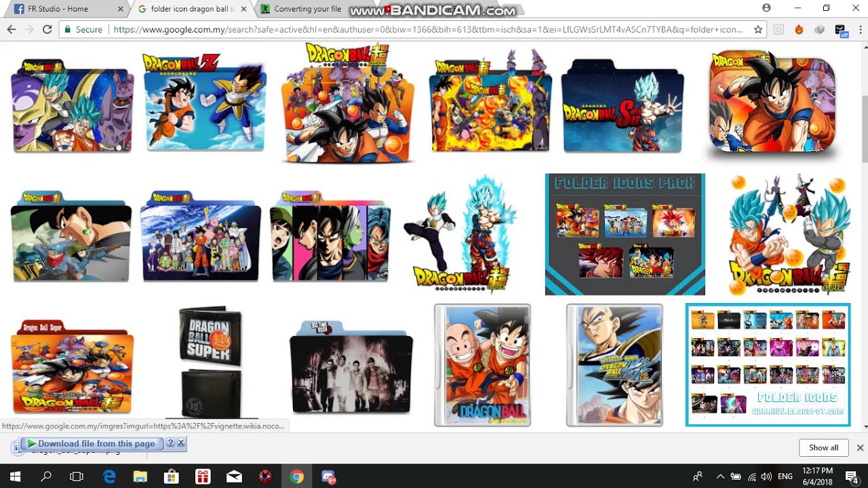This screenshot has width=868, height=488.
Task: Click the page vertical scrollbar thumb
Action: tap(864, 129)
